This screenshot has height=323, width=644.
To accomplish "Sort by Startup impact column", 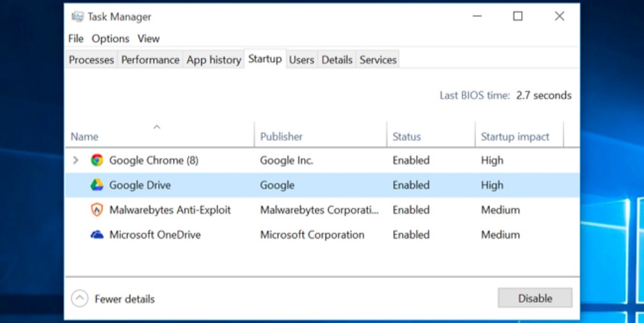I will point(514,136).
